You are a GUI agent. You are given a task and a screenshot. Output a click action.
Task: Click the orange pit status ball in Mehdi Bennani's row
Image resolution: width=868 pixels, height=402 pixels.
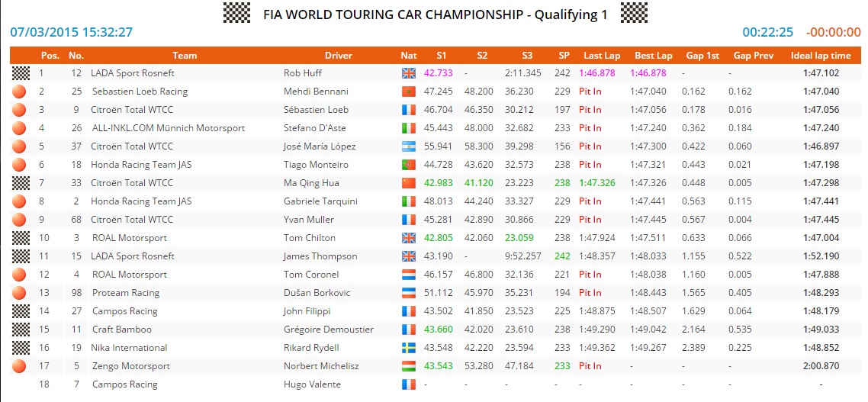(19, 92)
